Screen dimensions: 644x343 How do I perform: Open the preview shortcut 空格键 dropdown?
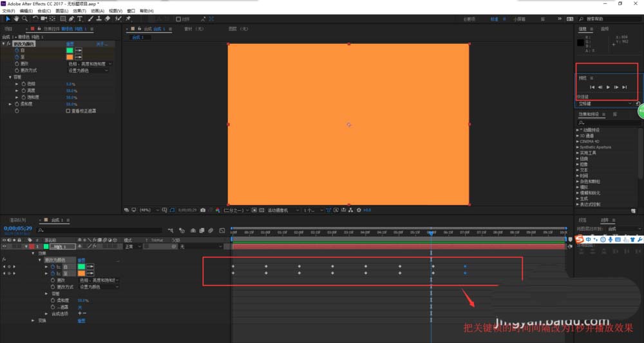pos(604,104)
